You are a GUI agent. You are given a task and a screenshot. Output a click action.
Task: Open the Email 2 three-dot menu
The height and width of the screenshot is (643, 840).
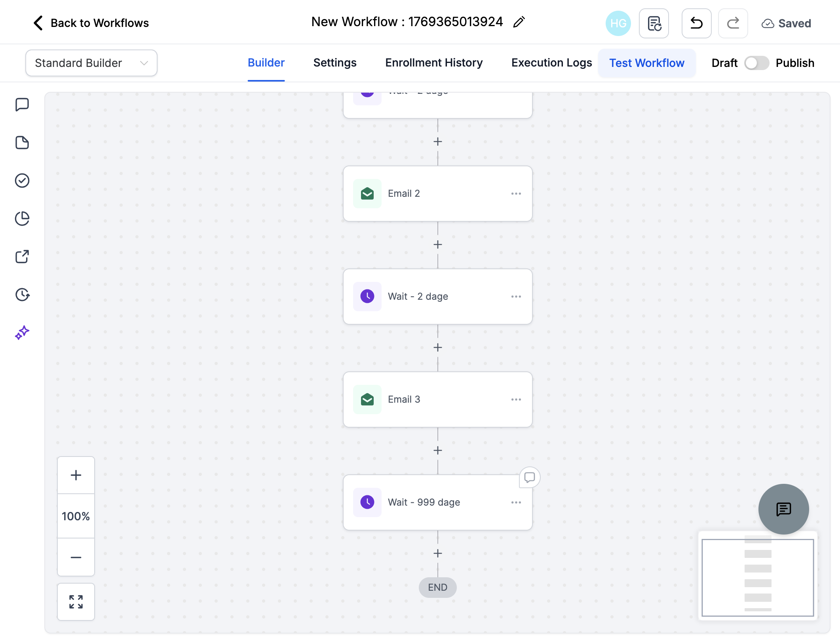click(516, 194)
